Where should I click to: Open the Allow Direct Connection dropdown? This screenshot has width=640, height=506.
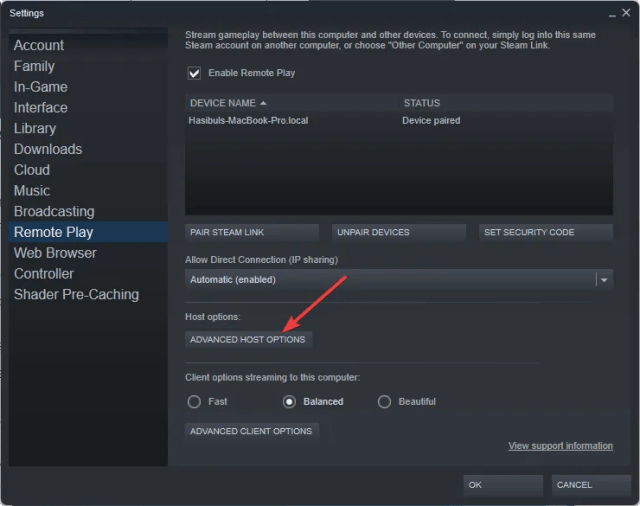[x=399, y=280]
